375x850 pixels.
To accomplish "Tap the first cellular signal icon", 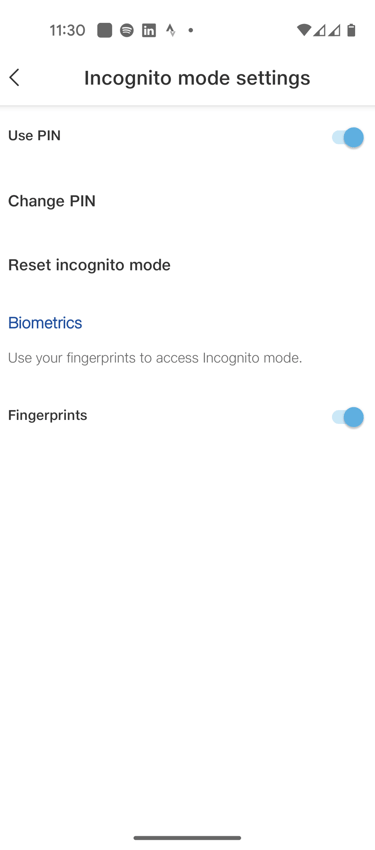I will pyautogui.click(x=319, y=30).
